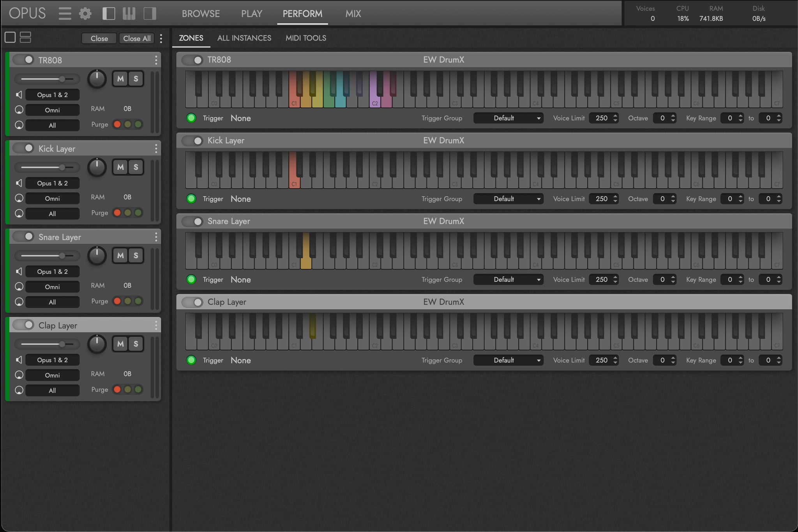Open Snare Layer instrument options menu dots
Viewport: 798px width, 532px height.
click(156, 237)
